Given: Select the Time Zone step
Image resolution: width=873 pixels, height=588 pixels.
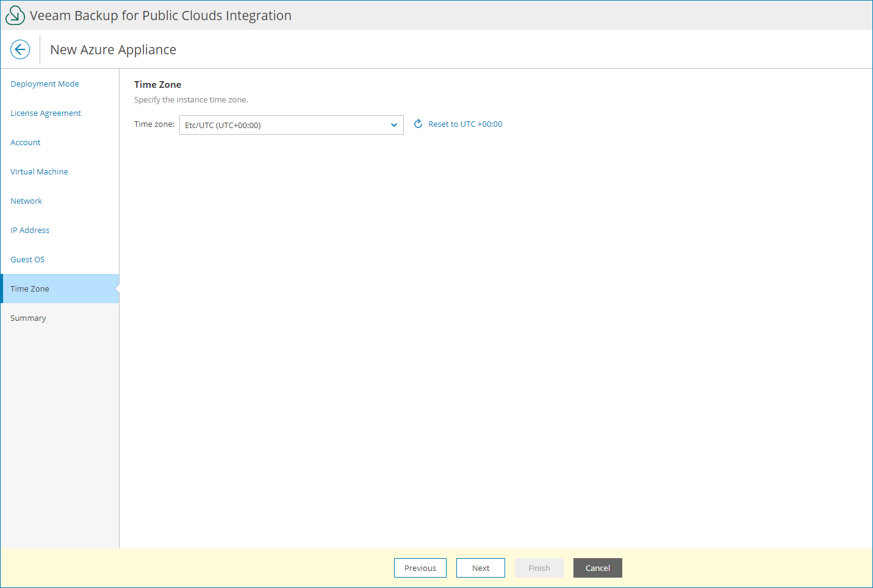Looking at the screenshot, I should point(60,289).
